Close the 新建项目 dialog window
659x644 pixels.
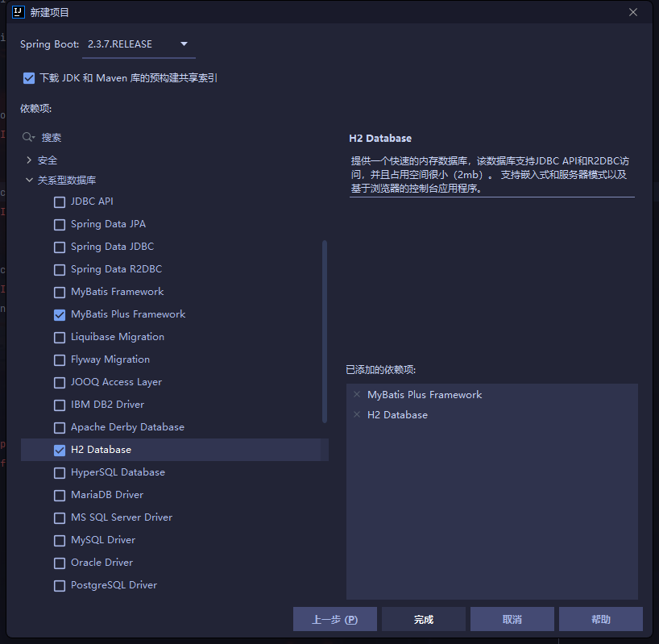tap(633, 12)
